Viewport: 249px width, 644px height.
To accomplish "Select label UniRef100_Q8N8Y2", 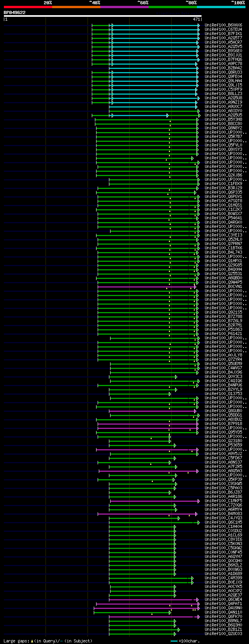I will 223,128.
